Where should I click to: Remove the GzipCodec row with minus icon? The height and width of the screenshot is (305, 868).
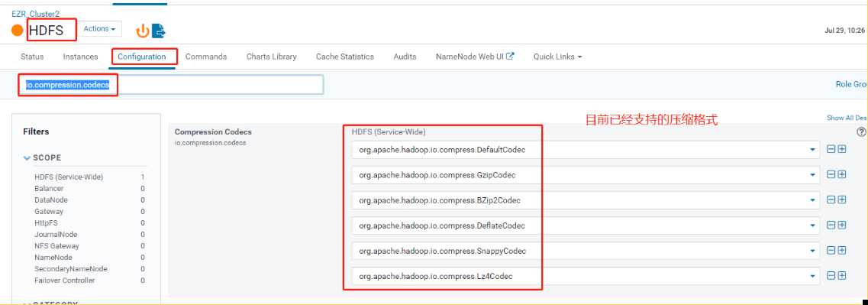tap(831, 174)
